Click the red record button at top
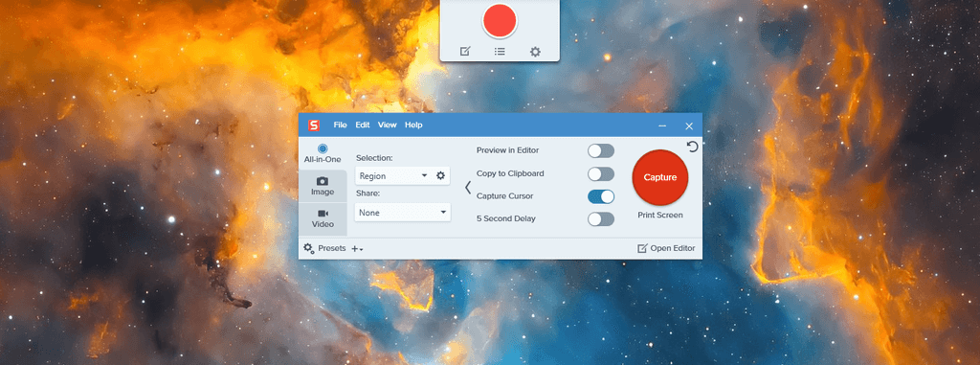This screenshot has height=365, width=980. (x=500, y=20)
